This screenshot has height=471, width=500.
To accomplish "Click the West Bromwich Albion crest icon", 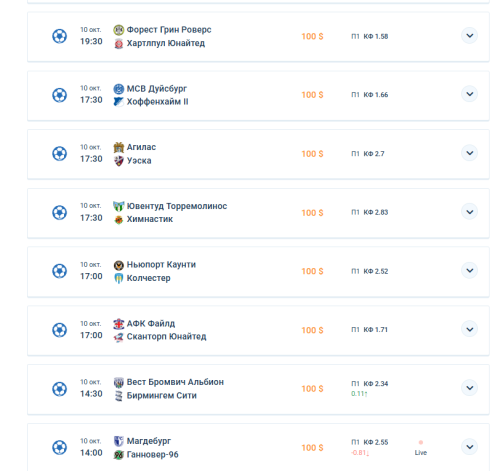I will [x=119, y=382].
